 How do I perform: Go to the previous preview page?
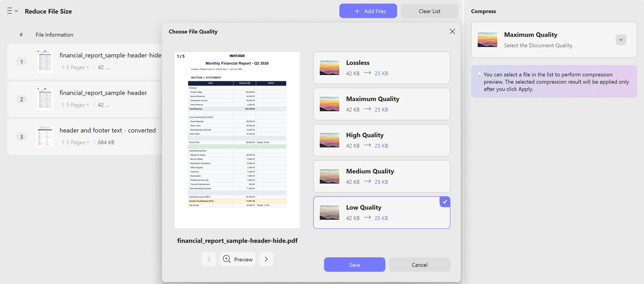209,259
